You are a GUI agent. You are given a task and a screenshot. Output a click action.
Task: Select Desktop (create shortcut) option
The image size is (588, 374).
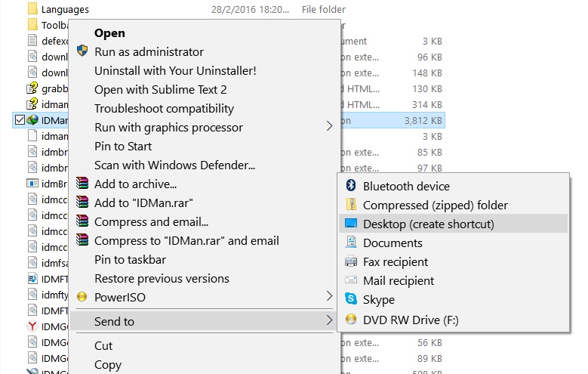429,224
